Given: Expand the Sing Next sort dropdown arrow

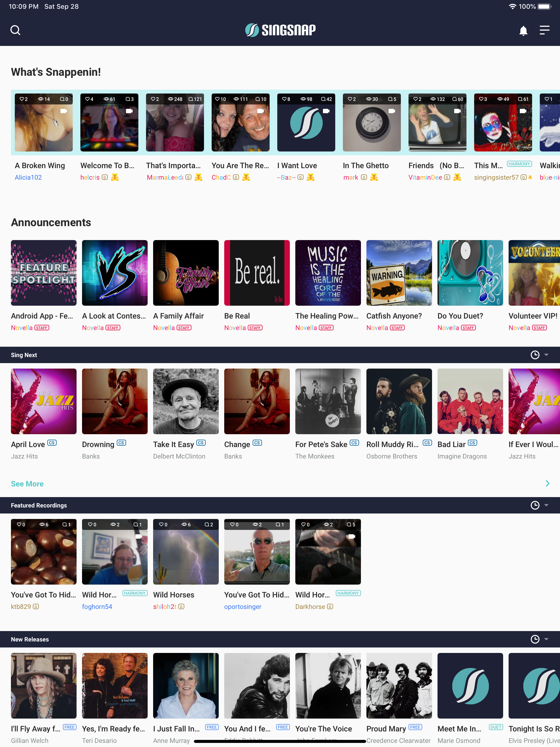Looking at the screenshot, I should coord(547,355).
